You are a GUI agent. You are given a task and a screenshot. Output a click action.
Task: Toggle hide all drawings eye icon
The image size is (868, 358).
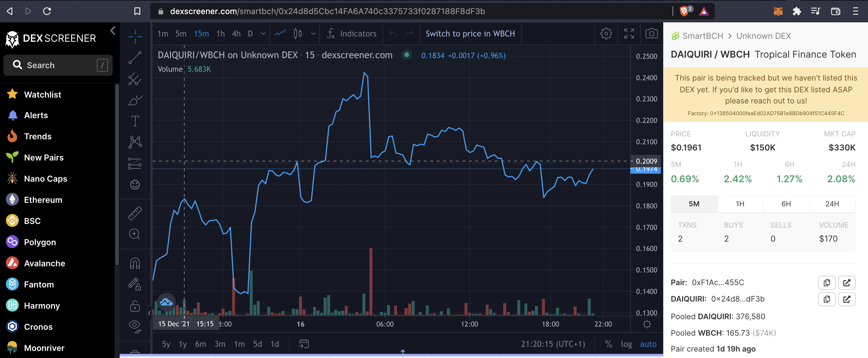tap(135, 326)
